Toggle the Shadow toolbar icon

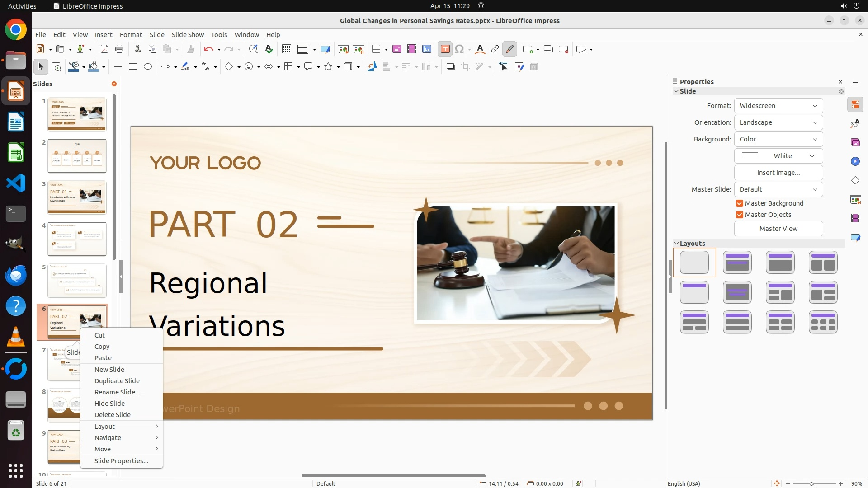[450, 67]
